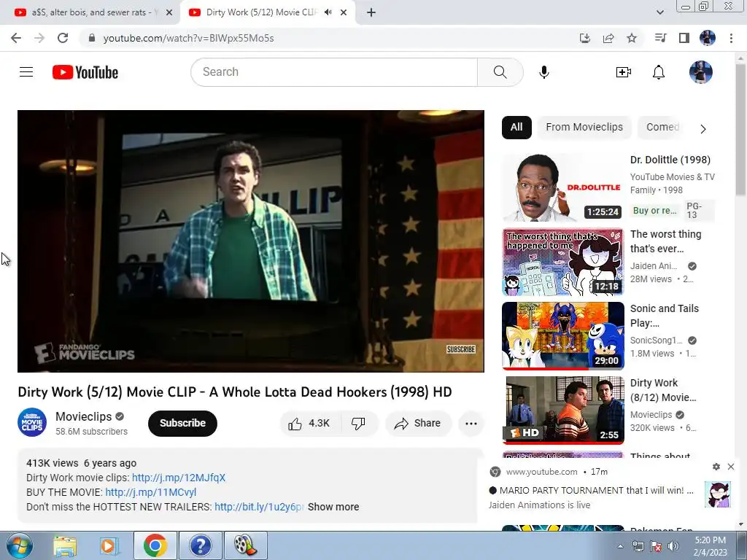View site info lock icon

coord(92,38)
